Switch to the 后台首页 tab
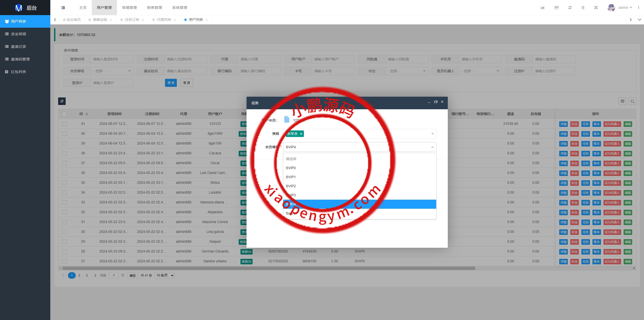This screenshot has width=644, height=320. click(x=72, y=20)
